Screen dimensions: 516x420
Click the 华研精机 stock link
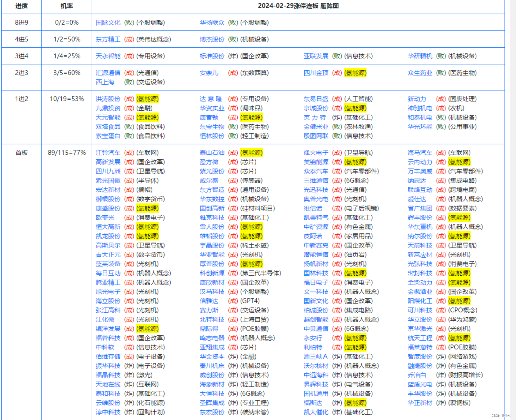[x=420, y=56]
